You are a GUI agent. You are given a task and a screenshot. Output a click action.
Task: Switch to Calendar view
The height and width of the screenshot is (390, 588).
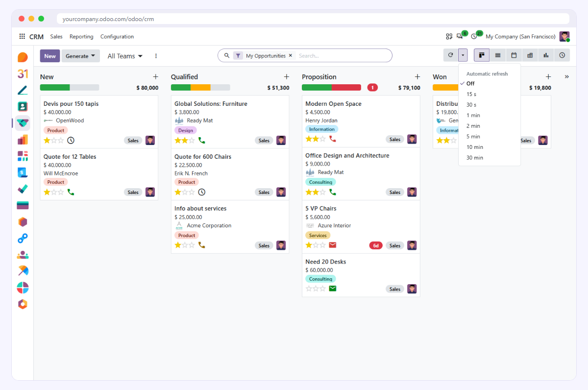514,55
